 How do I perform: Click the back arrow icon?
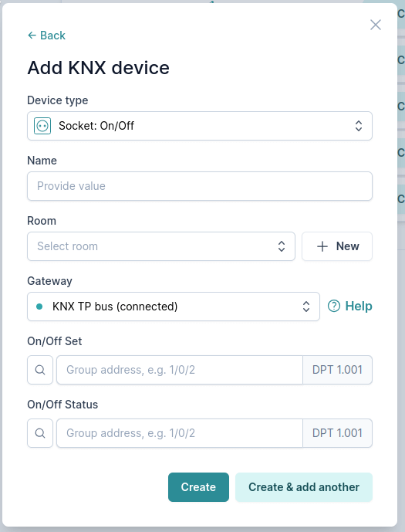click(32, 36)
